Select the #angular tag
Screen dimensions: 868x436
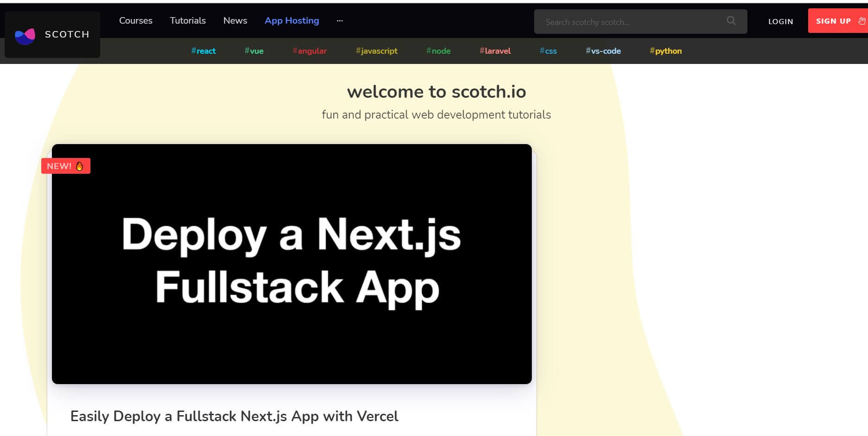pyautogui.click(x=310, y=51)
